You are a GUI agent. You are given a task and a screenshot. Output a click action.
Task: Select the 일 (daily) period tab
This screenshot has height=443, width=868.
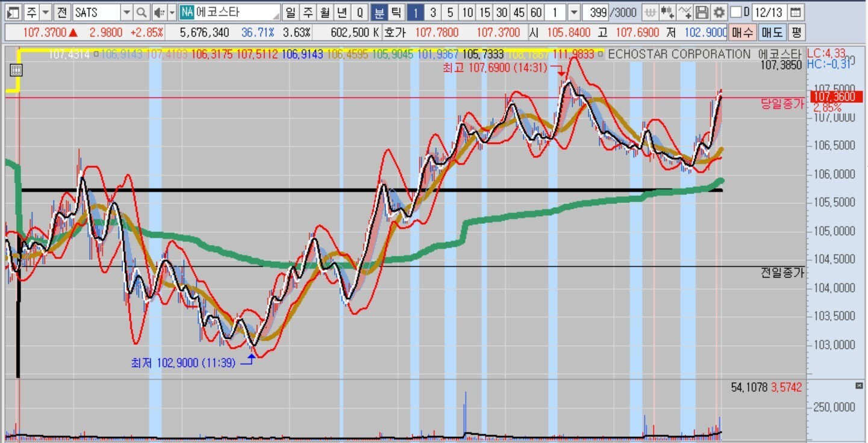[x=291, y=12]
